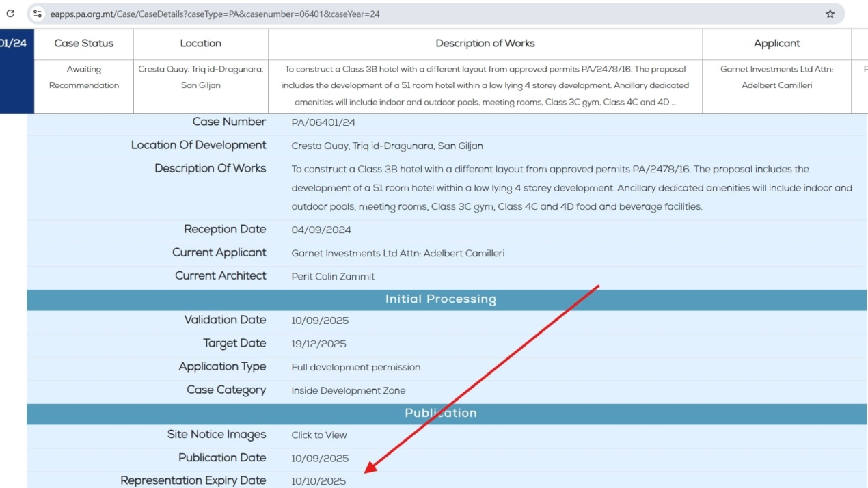Click the Reception Date value 04/09/2024
Viewport: 868px width, 488px height.
pos(321,230)
